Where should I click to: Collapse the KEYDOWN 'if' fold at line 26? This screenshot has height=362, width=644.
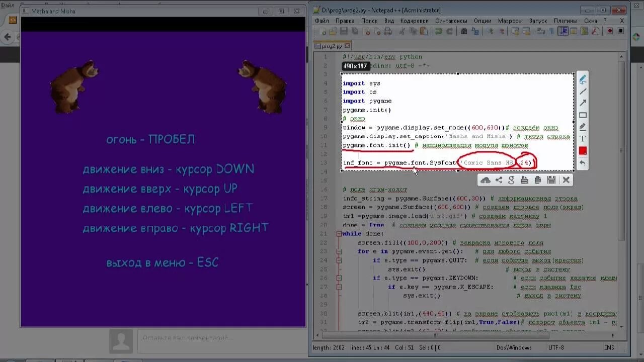(339, 278)
